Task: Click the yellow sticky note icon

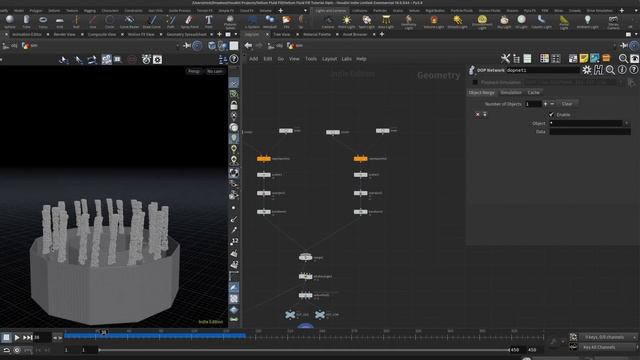Action: click(584, 58)
